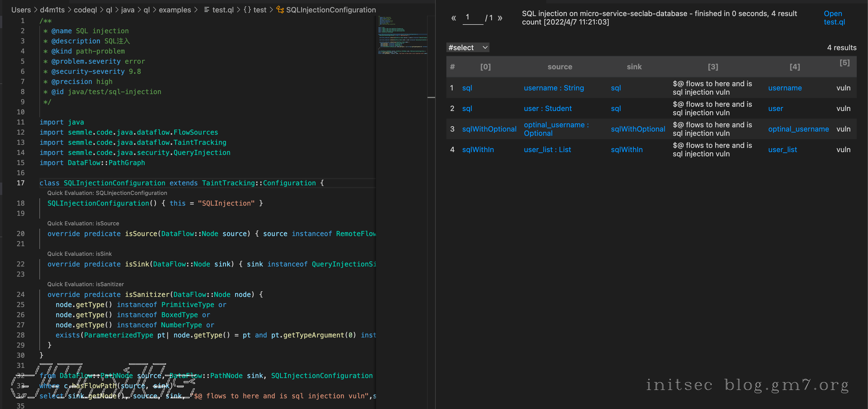Go to next results page arrow
This screenshot has width=868, height=409.
500,18
